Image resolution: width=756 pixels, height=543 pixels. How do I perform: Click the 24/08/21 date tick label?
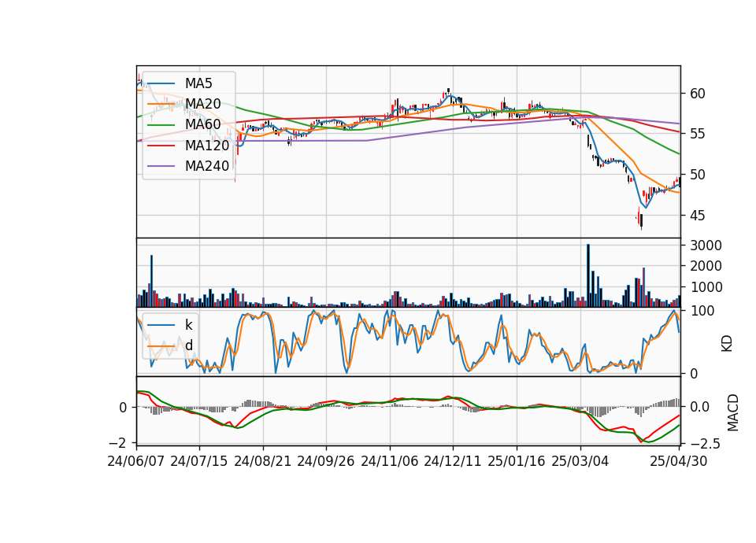263,461
